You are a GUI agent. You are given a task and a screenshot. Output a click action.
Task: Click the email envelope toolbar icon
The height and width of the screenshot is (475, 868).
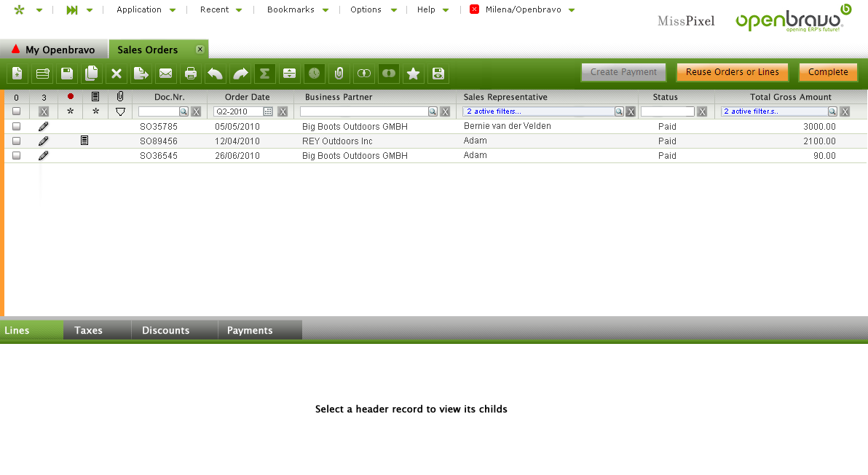165,73
